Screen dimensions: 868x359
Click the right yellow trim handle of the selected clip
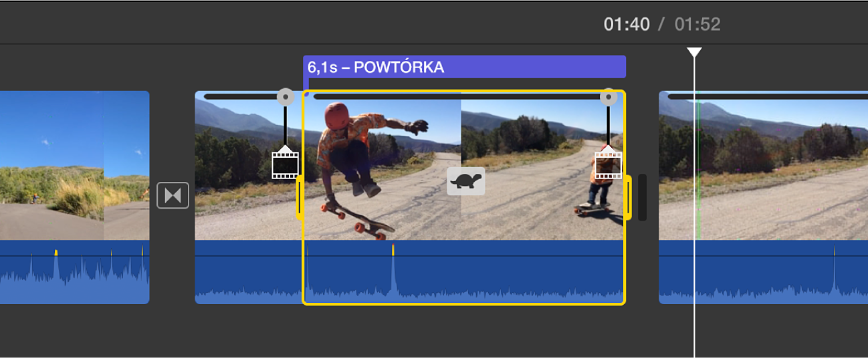[x=628, y=197]
